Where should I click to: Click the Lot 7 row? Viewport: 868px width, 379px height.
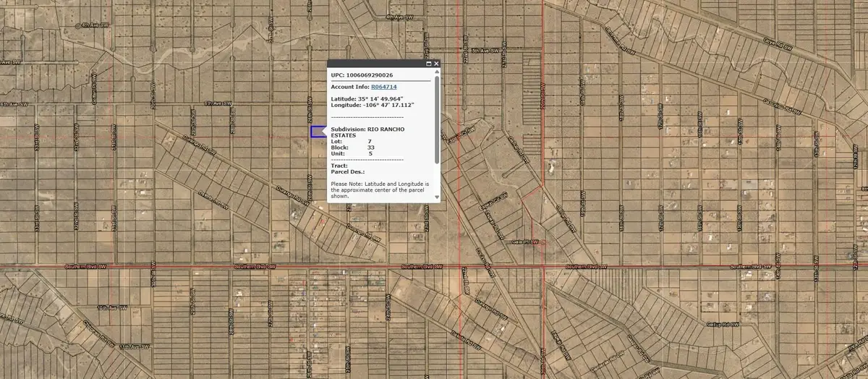[x=352, y=142]
